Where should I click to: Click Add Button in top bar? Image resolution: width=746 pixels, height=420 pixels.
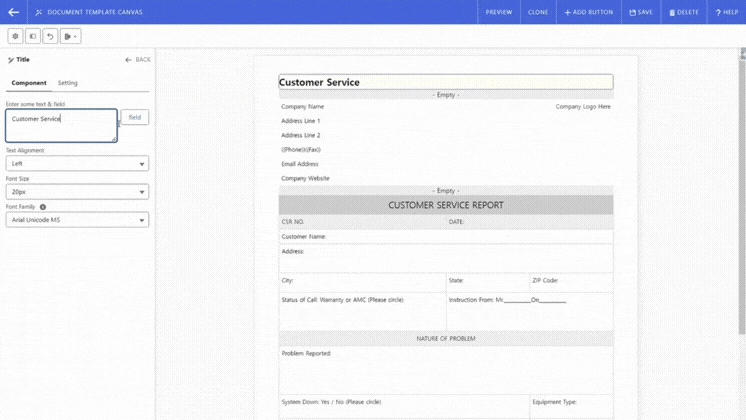coord(589,12)
